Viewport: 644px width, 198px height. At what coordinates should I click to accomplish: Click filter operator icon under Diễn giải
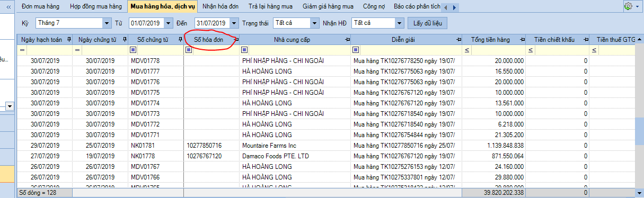click(356, 50)
